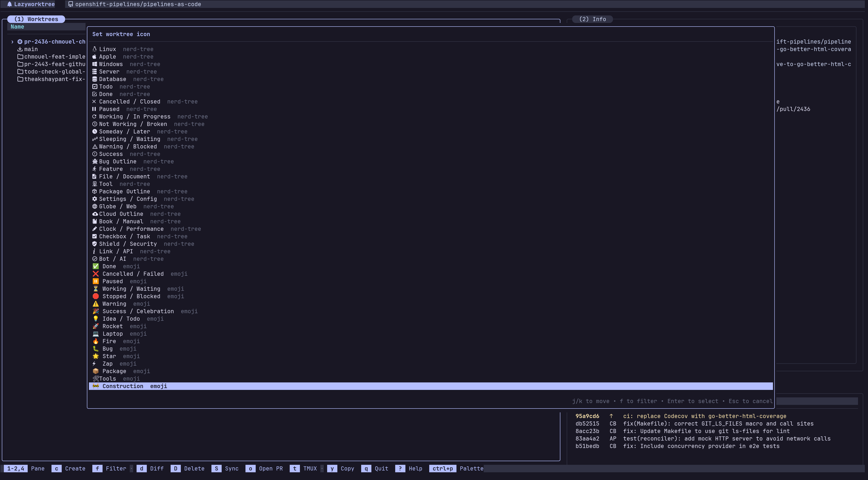
Task: Select the main worktree entry
Action: click(x=30, y=49)
